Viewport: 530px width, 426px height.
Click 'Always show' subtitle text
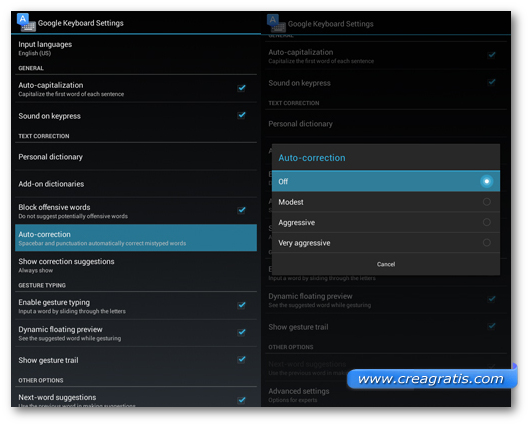(x=35, y=270)
